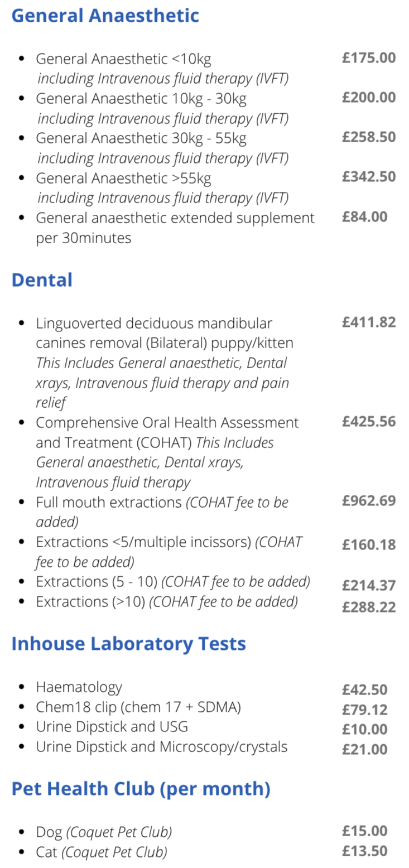This screenshot has height=868, width=409.
Task: Click the £425.56 COHAT price
Action: 369,422
